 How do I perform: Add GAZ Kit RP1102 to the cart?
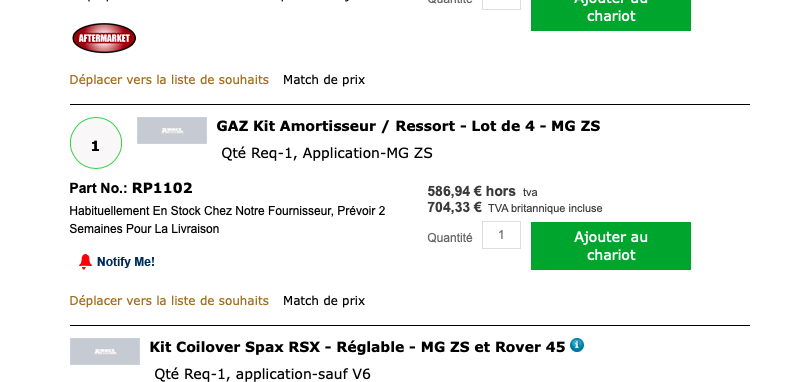[611, 246]
